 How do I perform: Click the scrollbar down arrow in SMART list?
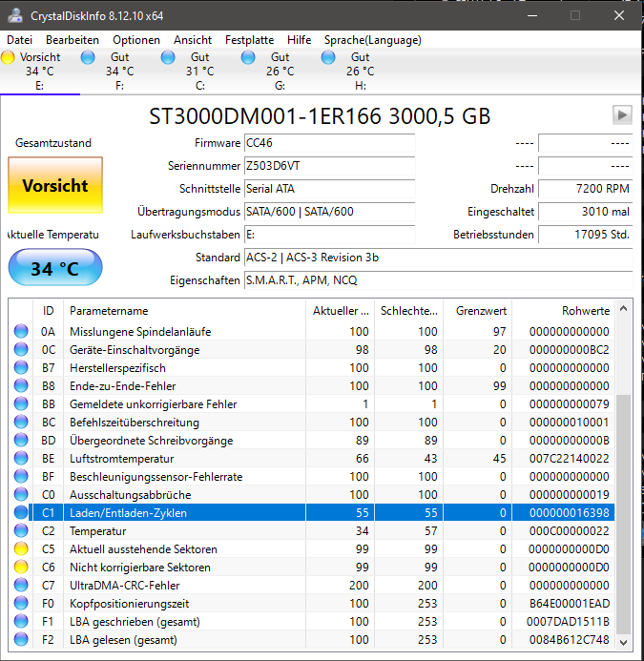(623, 642)
